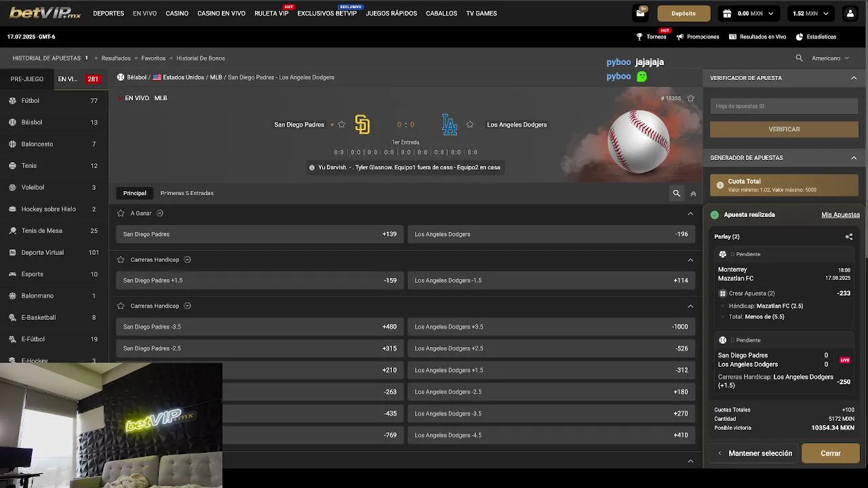Viewport: 868px width, 488px height.
Task: Favorite the Los Angeles Dodgers team star
Action: click(x=470, y=125)
